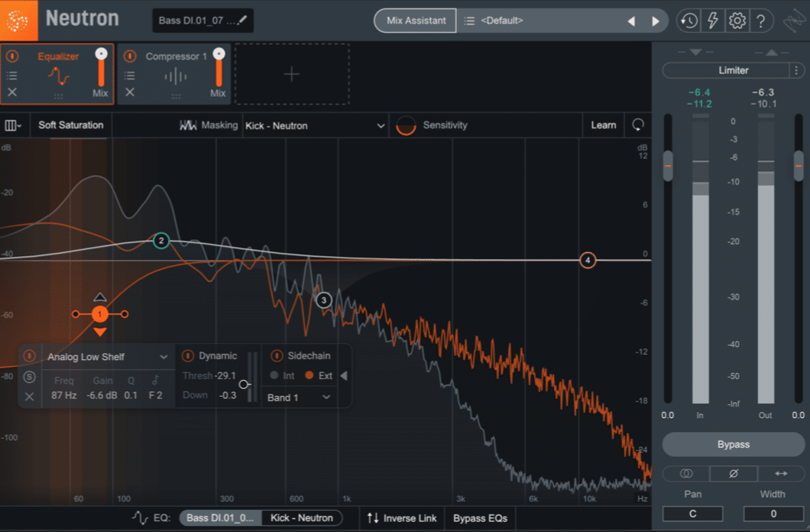The height and width of the screenshot is (532, 810).
Task: Click the input gain fader handle
Action: (668, 166)
